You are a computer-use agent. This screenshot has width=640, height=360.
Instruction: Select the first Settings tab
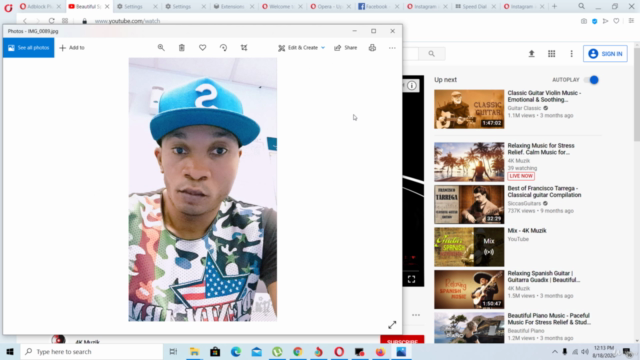(133, 6)
